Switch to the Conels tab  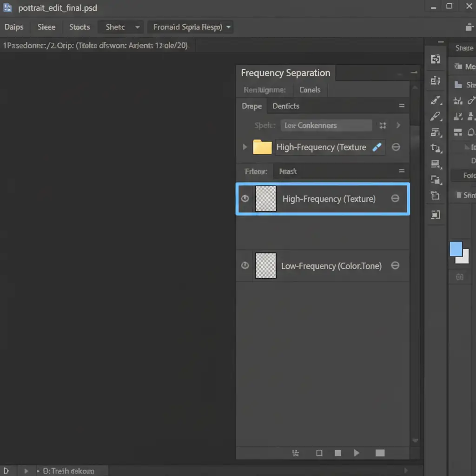click(310, 90)
